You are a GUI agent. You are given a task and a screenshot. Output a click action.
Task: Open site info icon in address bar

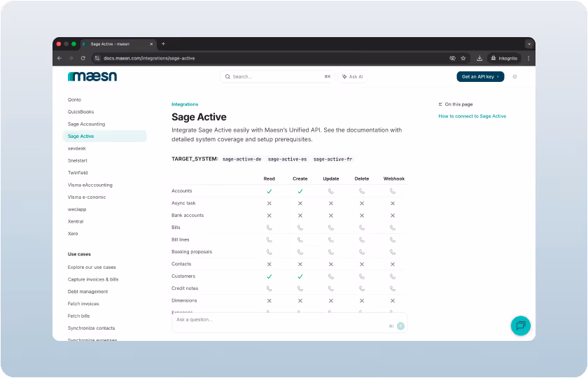[x=97, y=58]
